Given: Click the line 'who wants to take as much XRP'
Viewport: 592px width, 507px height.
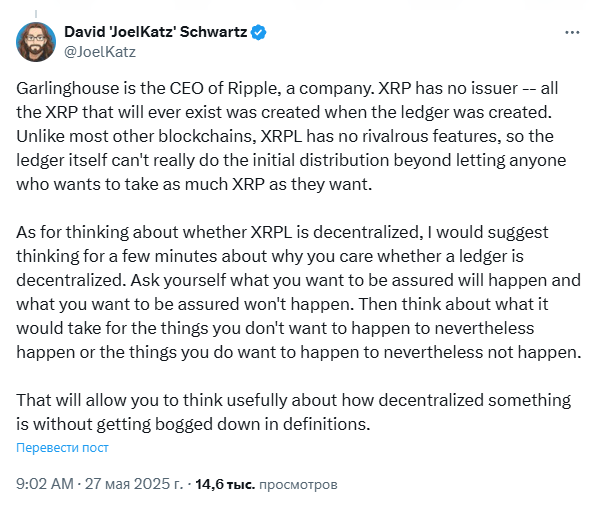Looking at the screenshot, I should point(194,184).
